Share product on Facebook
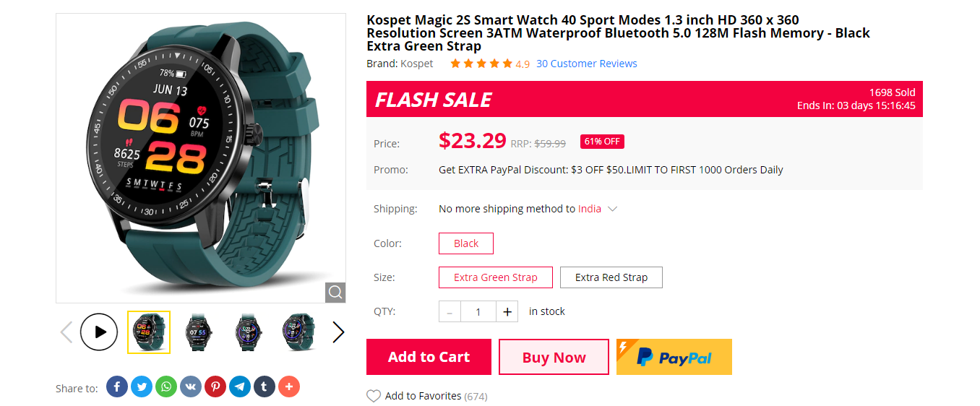980x406 pixels. point(117,387)
